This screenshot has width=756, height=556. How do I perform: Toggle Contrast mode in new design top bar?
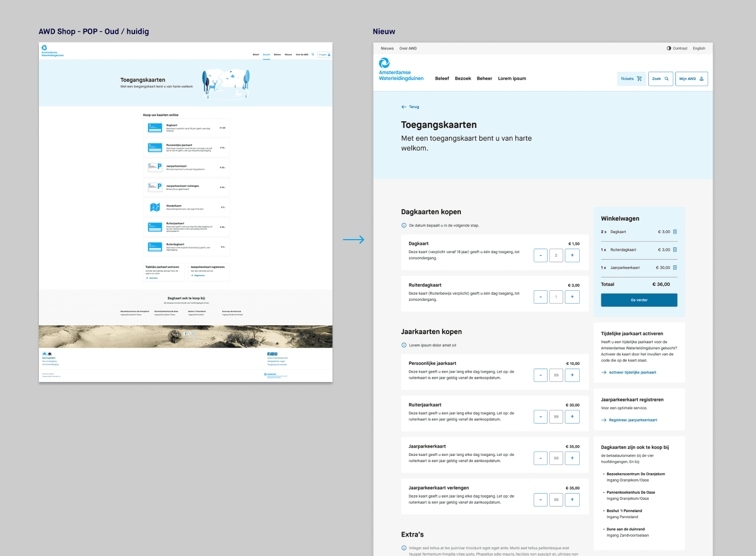pos(677,48)
